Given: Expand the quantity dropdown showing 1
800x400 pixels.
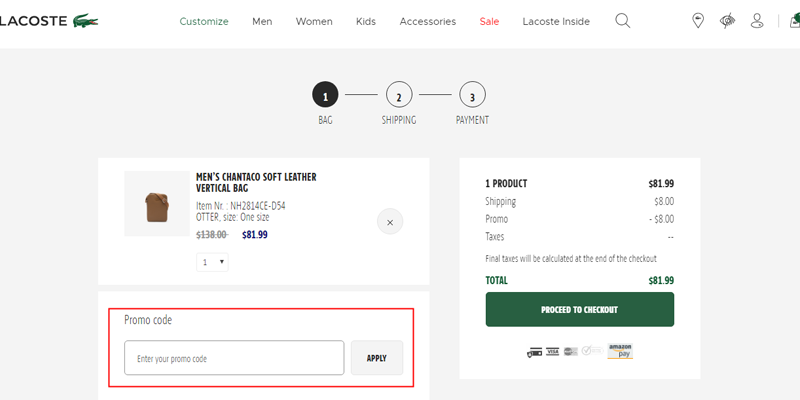Looking at the screenshot, I should (212, 262).
